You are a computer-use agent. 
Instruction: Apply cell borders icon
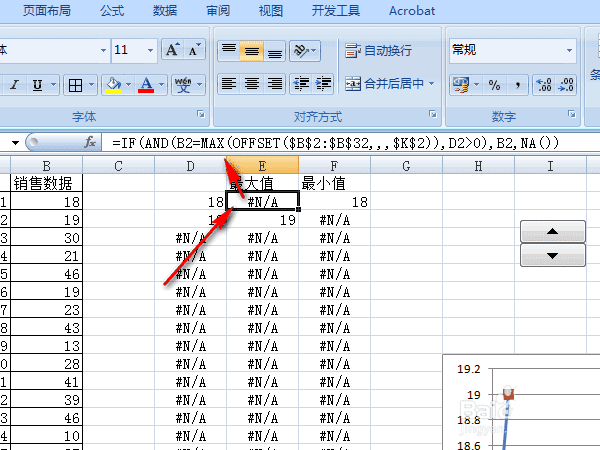pyautogui.click(x=75, y=85)
